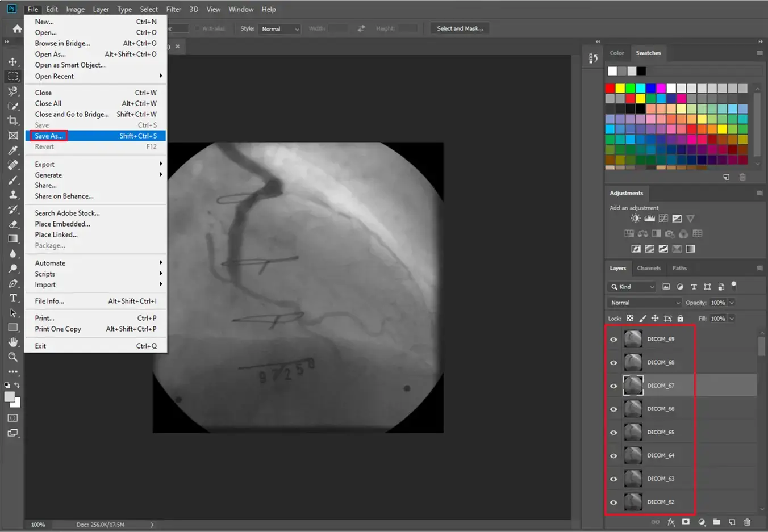Select the DICOM_66 layer thumbnail
Viewport: 768px width, 532px height.
(x=633, y=409)
